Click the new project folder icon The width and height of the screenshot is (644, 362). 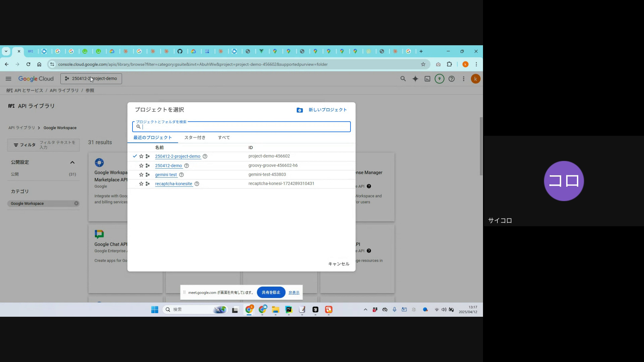click(x=300, y=110)
